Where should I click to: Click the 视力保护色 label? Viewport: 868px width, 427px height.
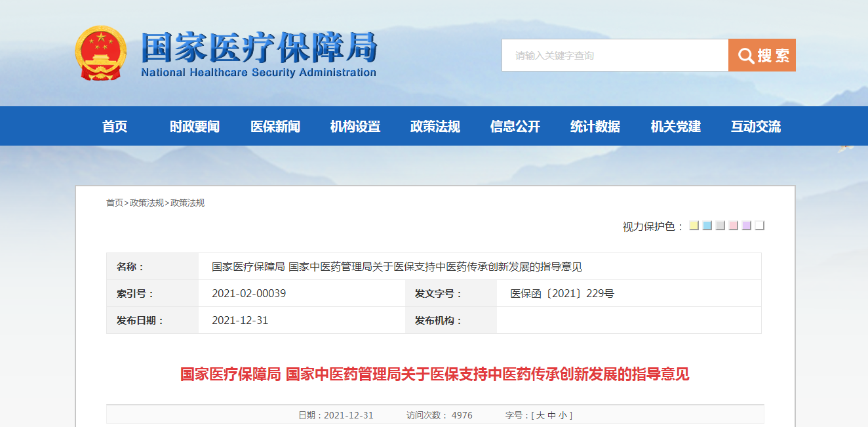(653, 226)
